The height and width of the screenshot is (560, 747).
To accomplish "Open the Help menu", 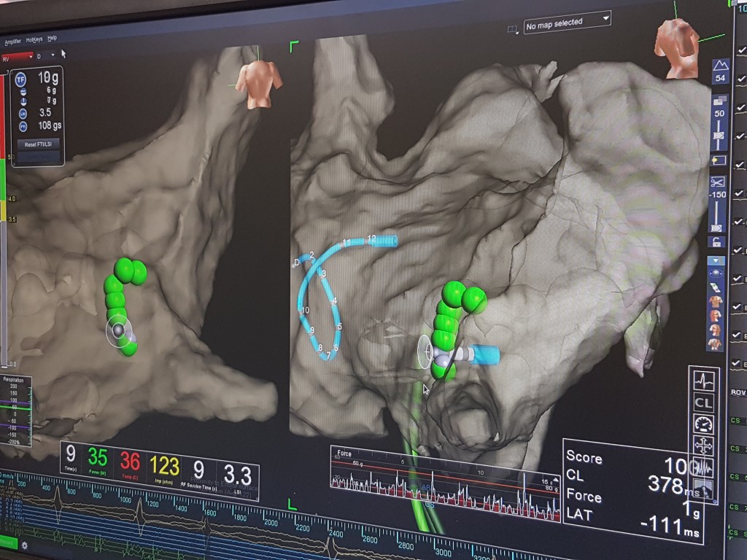I will point(52,38).
